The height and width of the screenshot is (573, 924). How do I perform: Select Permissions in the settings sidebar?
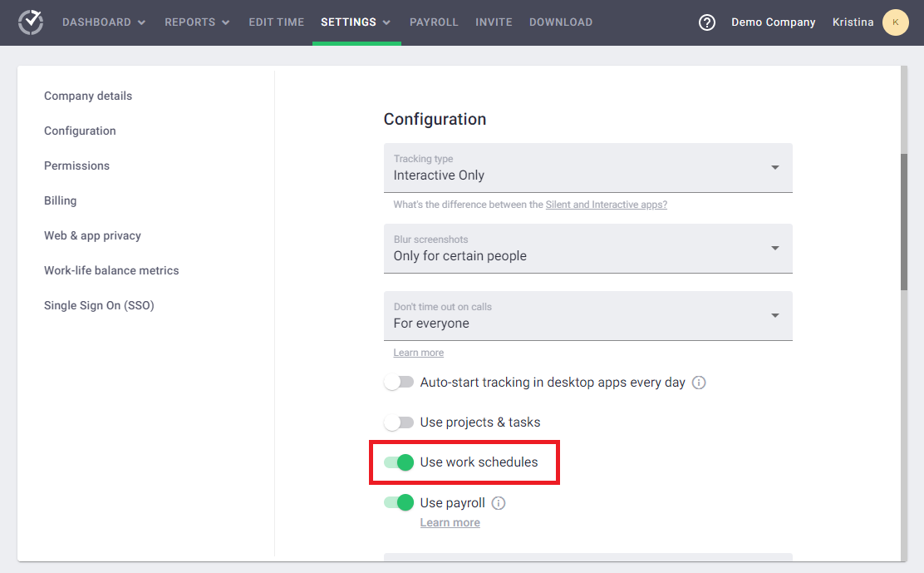76,165
